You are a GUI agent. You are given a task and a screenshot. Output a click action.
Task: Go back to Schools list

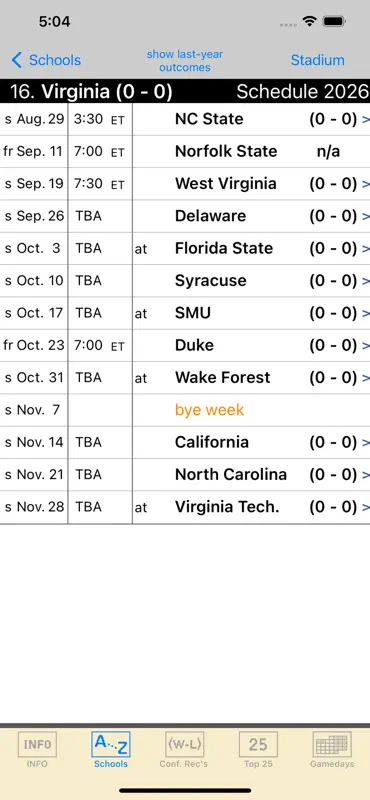tap(55, 60)
